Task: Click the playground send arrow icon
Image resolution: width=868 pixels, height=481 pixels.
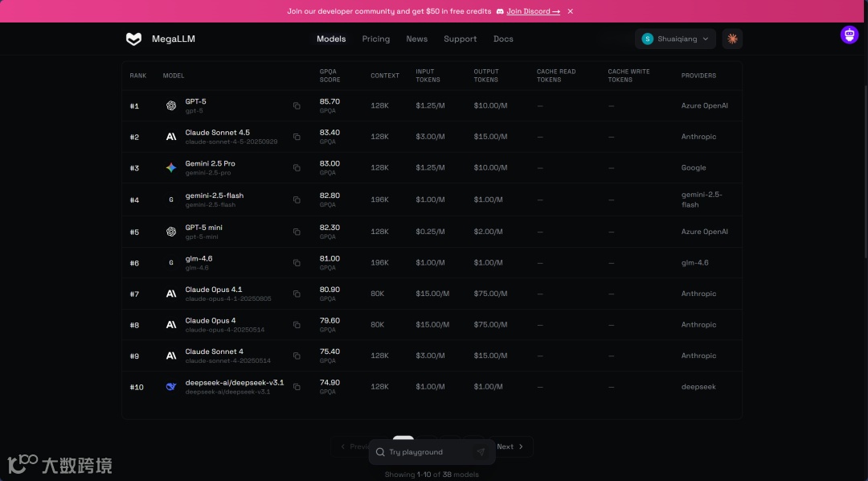Action: (481, 452)
